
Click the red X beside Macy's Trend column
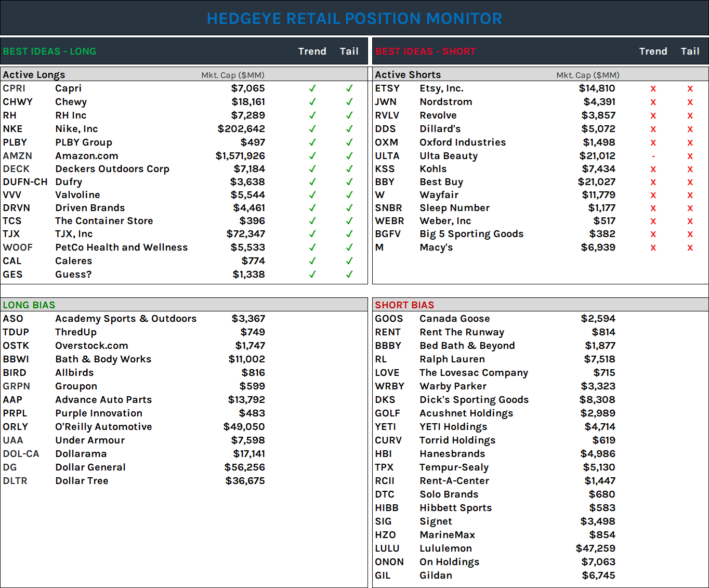click(653, 247)
